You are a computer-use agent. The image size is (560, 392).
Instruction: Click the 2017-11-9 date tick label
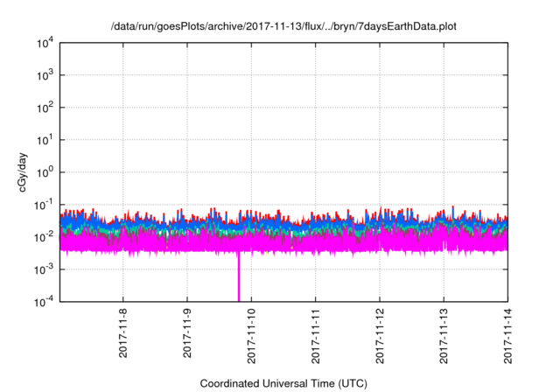[187, 333]
